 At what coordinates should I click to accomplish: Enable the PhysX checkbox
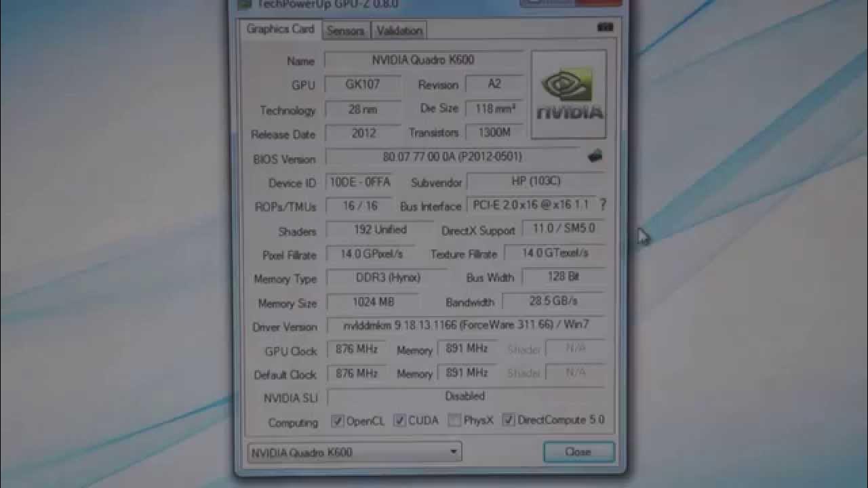coord(454,420)
